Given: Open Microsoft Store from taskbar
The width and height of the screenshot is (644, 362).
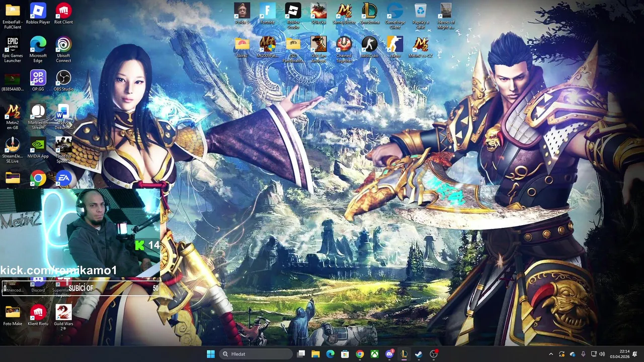Looking at the screenshot, I should [345, 354].
